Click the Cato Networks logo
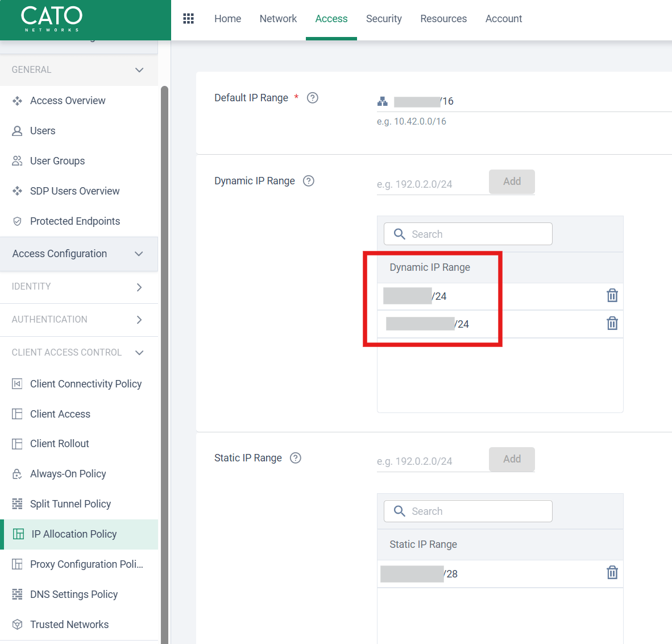 click(52, 19)
